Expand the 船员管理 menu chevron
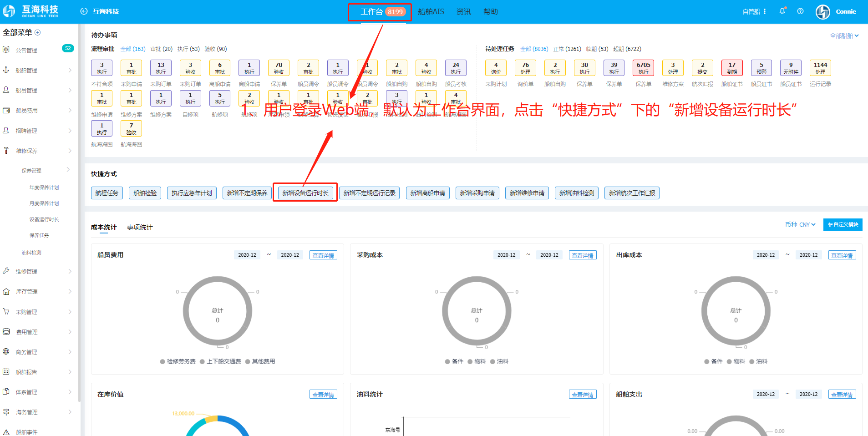 [x=70, y=90]
